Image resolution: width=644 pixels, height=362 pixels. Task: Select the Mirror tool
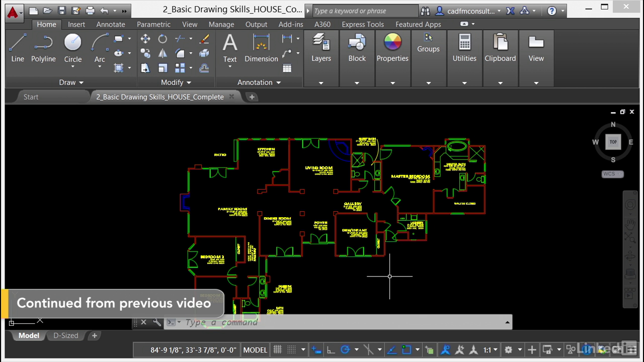click(x=163, y=53)
